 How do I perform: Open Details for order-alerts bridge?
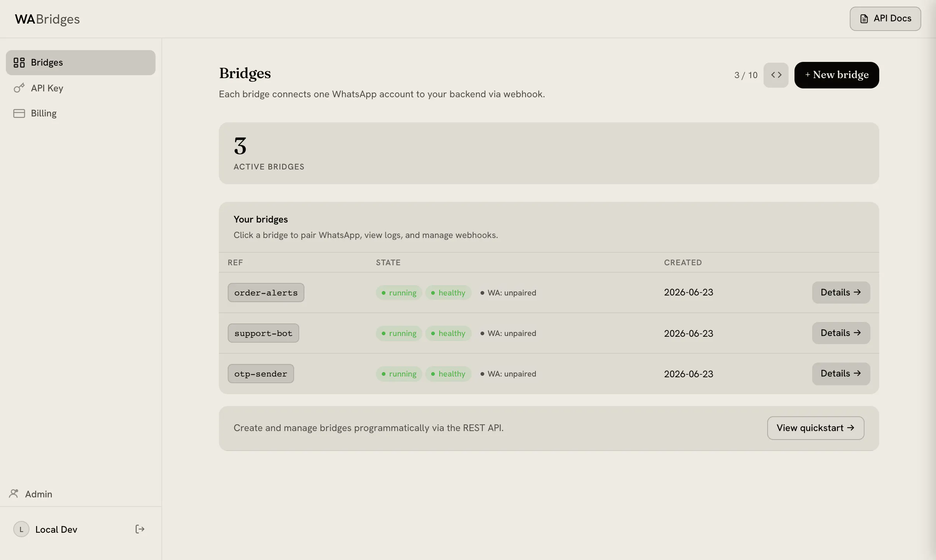(841, 293)
